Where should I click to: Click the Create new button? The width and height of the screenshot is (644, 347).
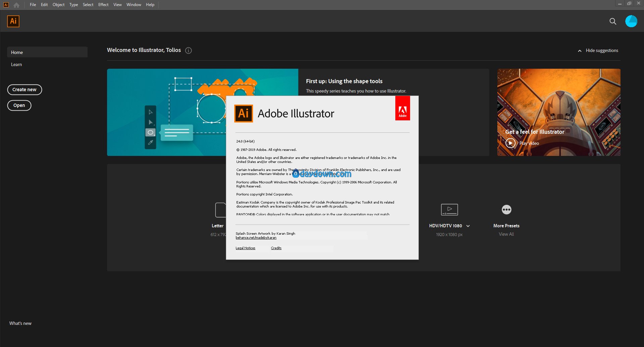click(x=24, y=90)
